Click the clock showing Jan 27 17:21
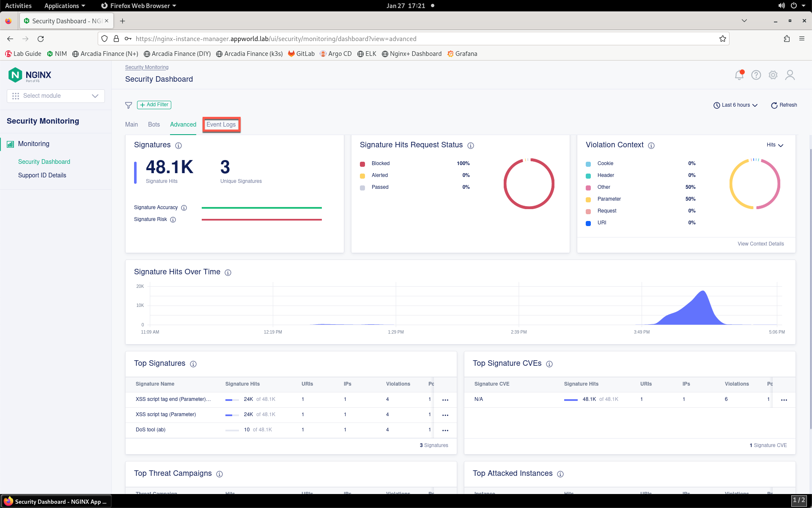This screenshot has height=508, width=812. click(x=406, y=6)
